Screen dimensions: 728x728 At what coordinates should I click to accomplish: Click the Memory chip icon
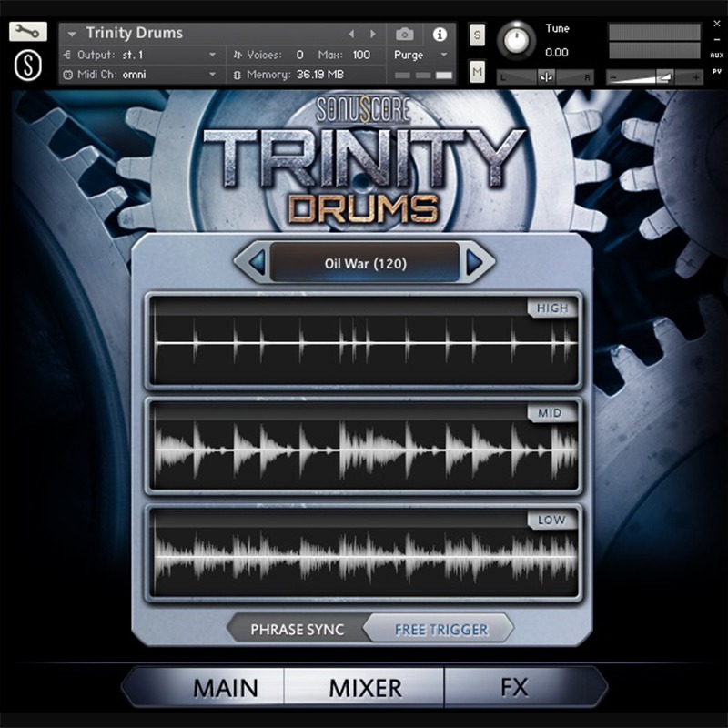(x=238, y=75)
